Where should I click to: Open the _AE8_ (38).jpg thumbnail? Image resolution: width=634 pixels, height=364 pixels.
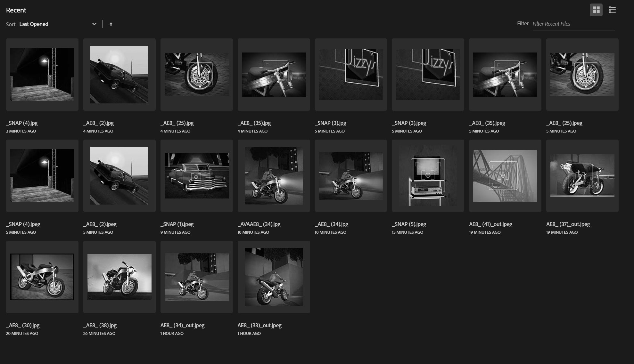pyautogui.click(x=119, y=277)
